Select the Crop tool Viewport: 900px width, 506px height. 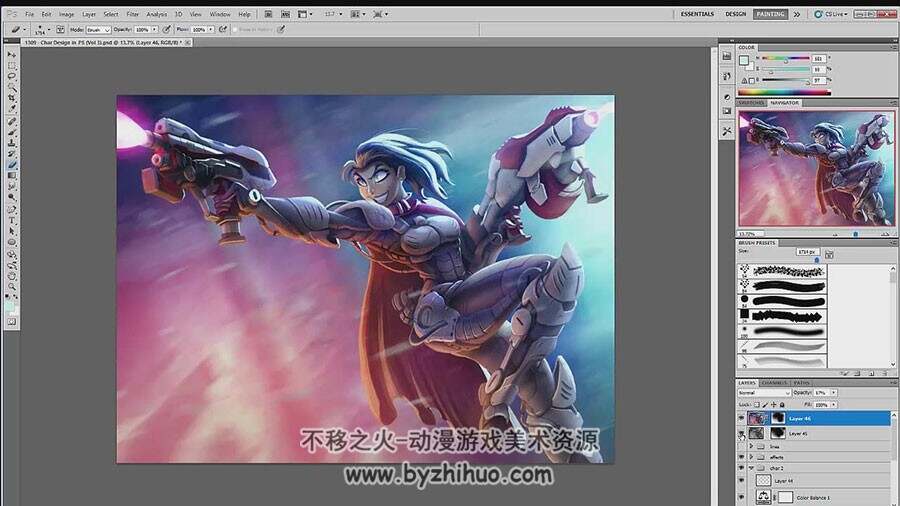point(11,99)
